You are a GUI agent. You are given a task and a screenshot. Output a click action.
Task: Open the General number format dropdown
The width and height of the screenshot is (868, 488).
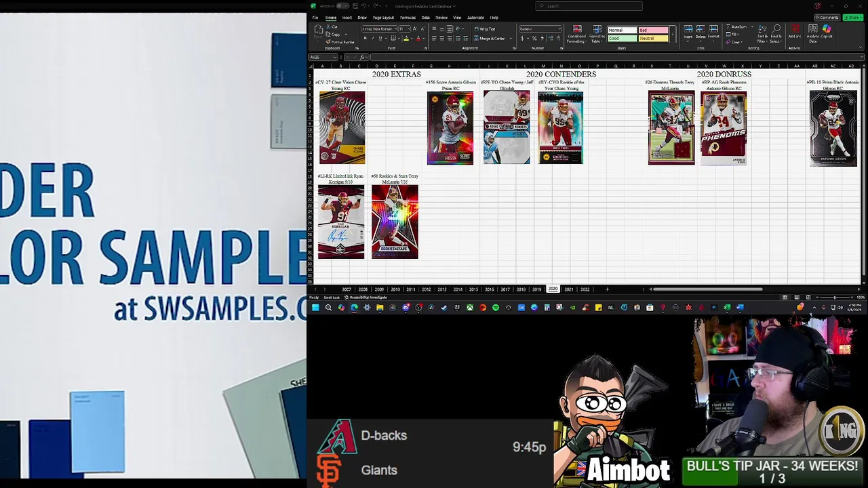558,29
